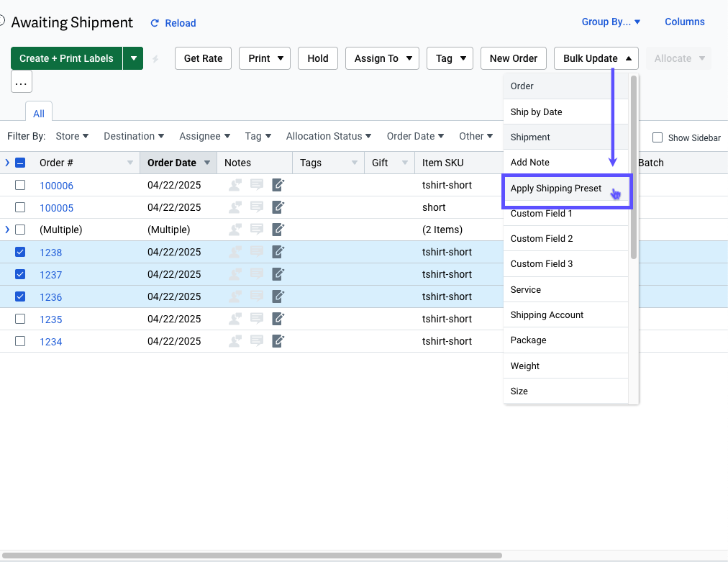Open the Store filter dropdown
Screen dimensions: 728x562
72,136
